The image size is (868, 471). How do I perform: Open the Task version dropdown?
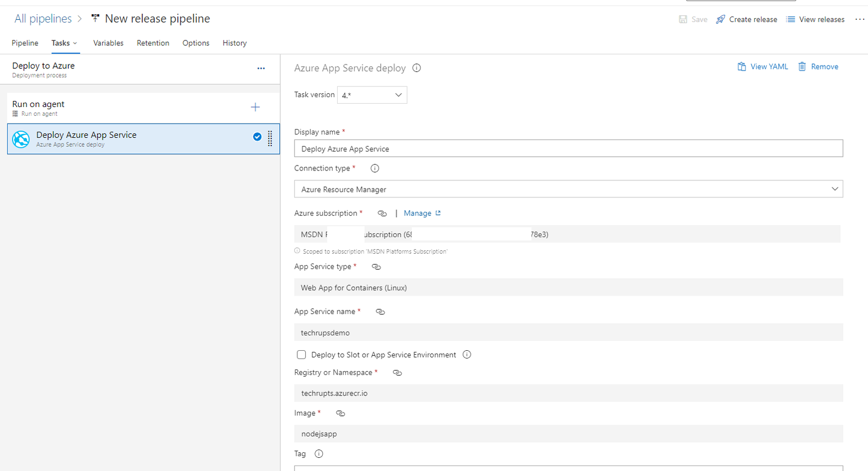(x=372, y=95)
